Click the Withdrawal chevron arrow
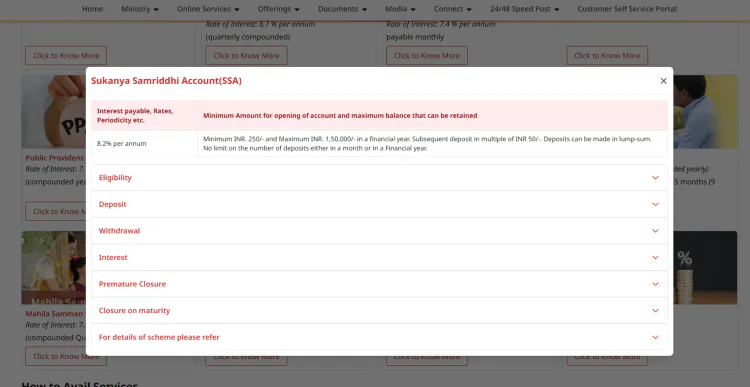The width and height of the screenshot is (750, 387). tap(655, 231)
